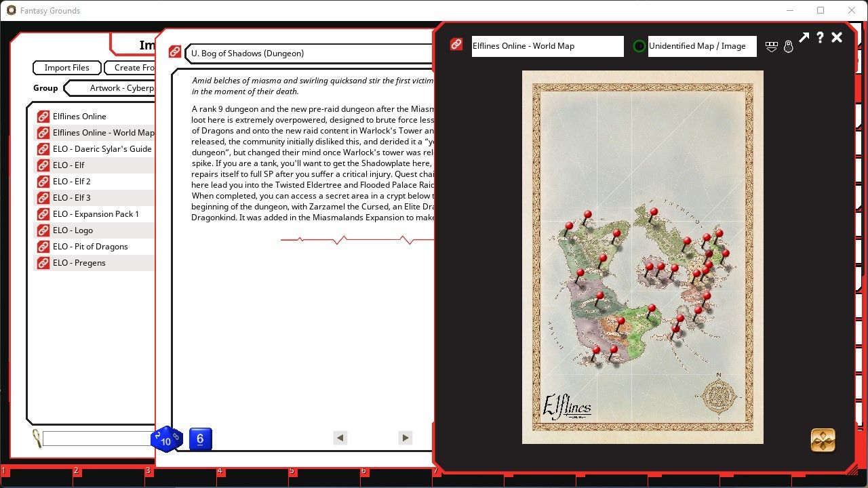Viewport: 868px width, 488px height.
Task: Click the link icon beside ELO - Pregens
Action: (x=43, y=263)
